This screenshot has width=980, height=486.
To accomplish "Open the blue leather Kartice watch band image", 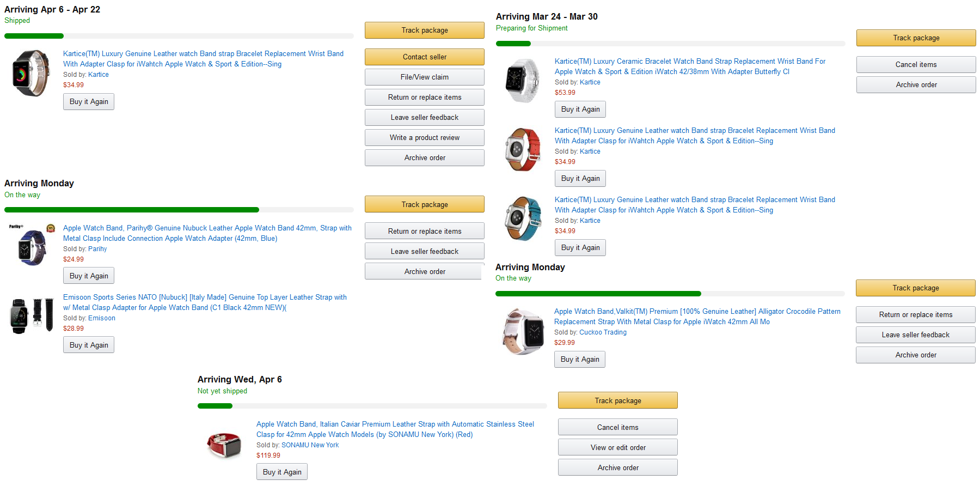I will click(523, 218).
